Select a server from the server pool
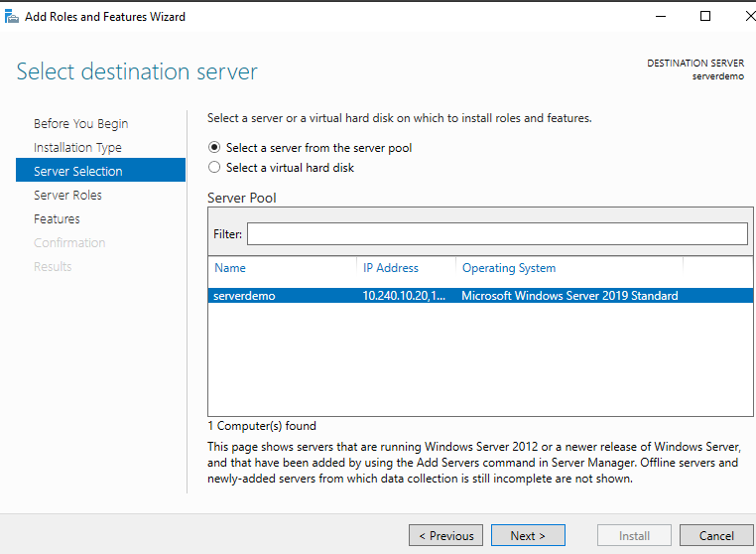The image size is (756, 554). (215, 148)
